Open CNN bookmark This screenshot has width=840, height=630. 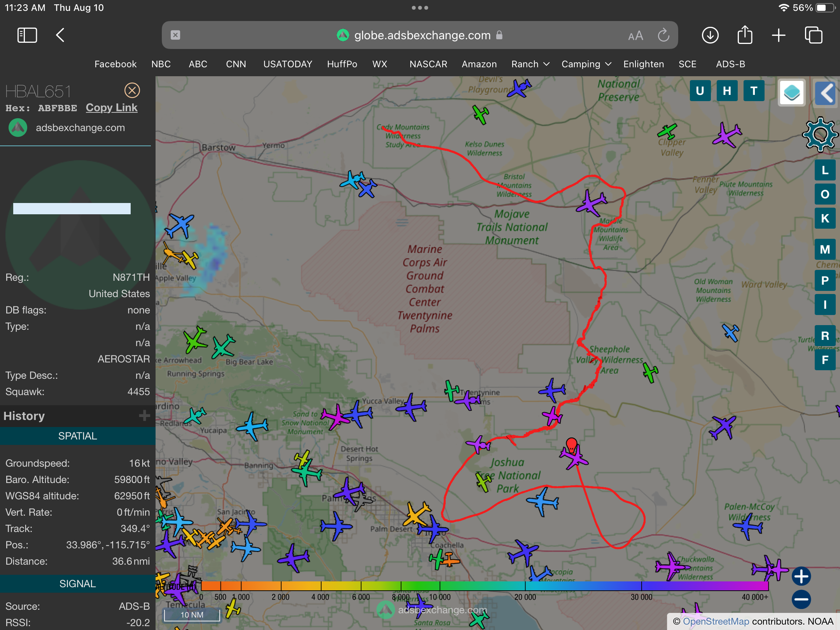pyautogui.click(x=236, y=64)
